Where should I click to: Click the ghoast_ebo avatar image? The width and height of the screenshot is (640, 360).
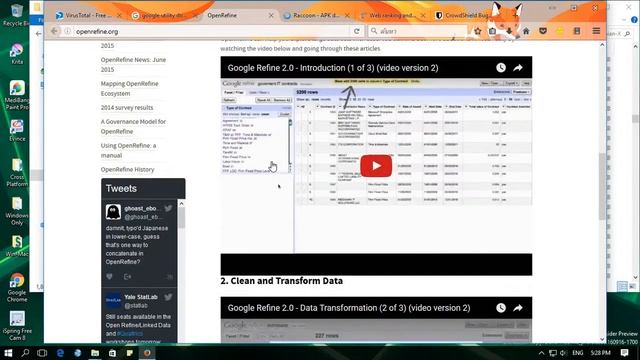click(113, 212)
